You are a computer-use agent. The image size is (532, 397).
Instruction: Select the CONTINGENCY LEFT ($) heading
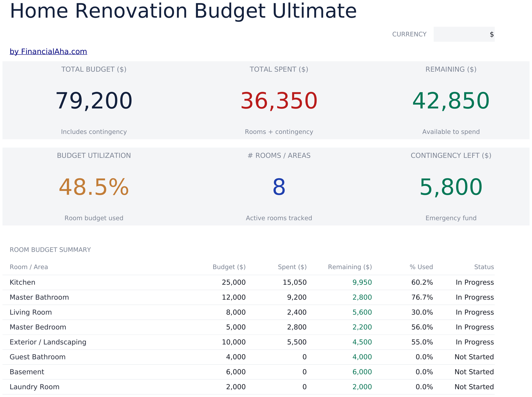coord(451,156)
